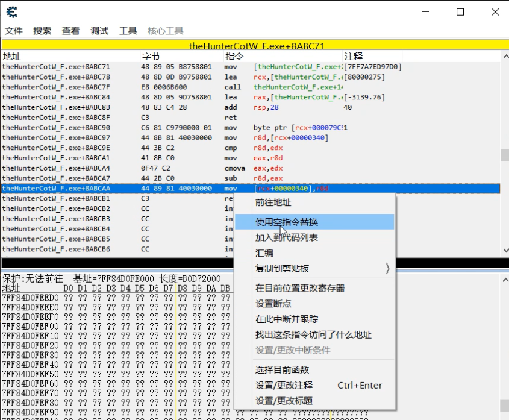Open the 查看 menu
Screen dimensions: 509x420
(70, 31)
